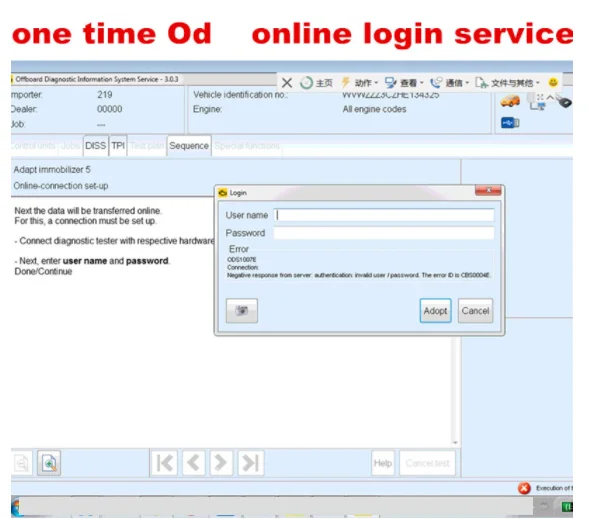Click the zoom out magnifier icon
611x519 pixels.
click(x=21, y=463)
